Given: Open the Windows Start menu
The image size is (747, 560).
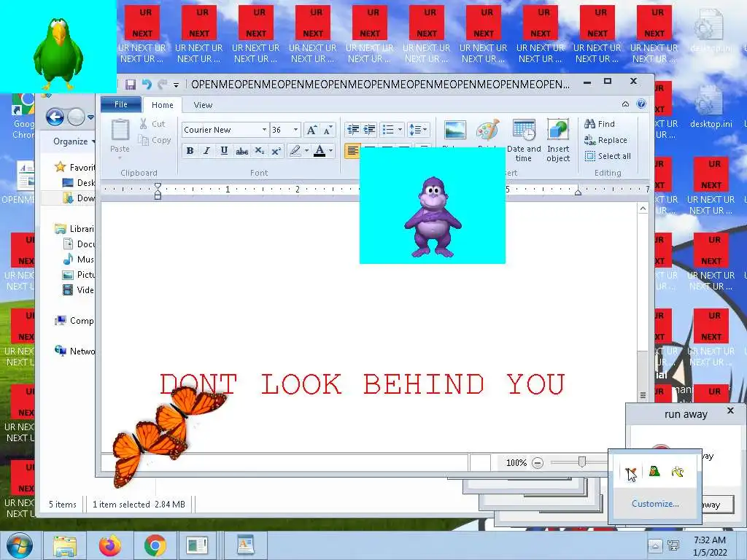Looking at the screenshot, I should pos(19,545).
